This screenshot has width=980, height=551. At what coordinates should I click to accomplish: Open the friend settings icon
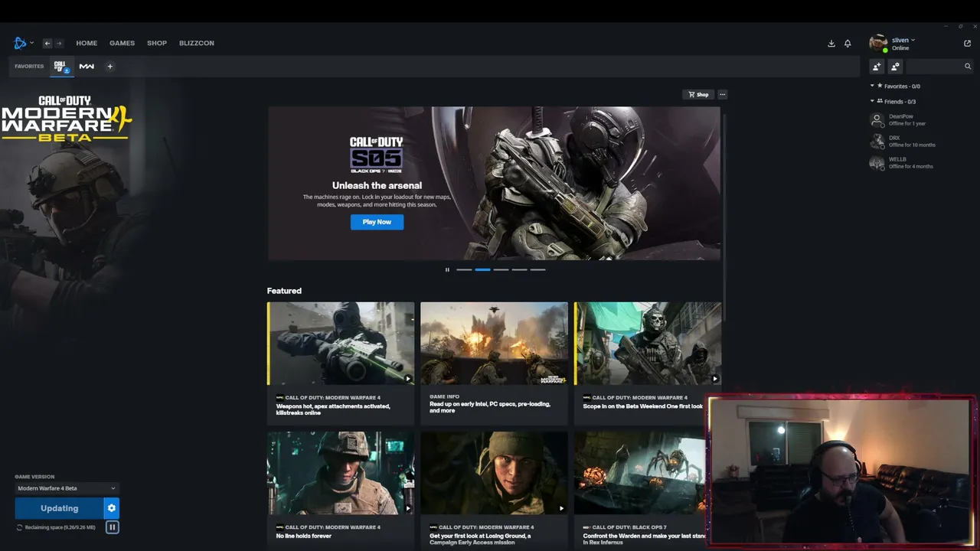point(895,67)
